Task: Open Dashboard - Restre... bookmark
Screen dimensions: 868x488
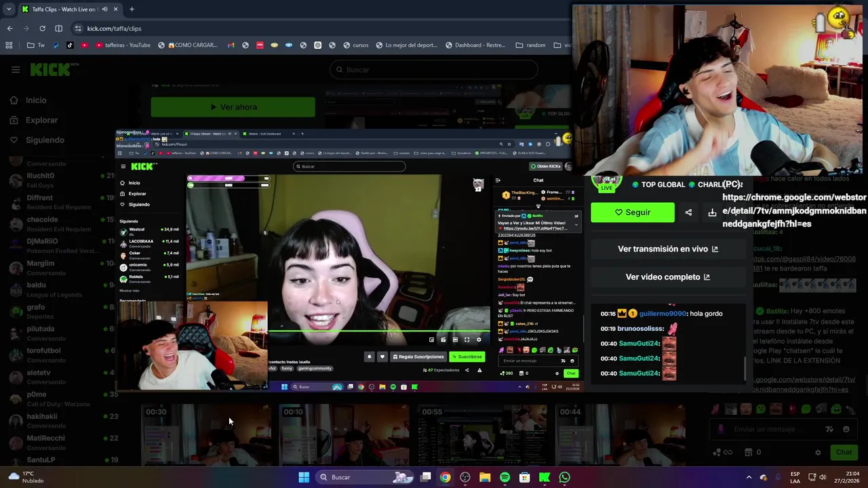Action: pos(474,45)
